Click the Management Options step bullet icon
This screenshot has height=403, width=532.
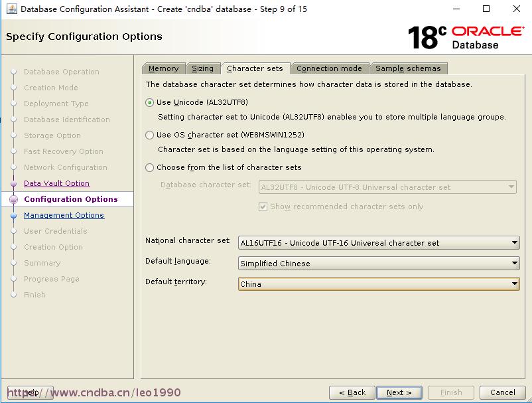tap(13, 216)
